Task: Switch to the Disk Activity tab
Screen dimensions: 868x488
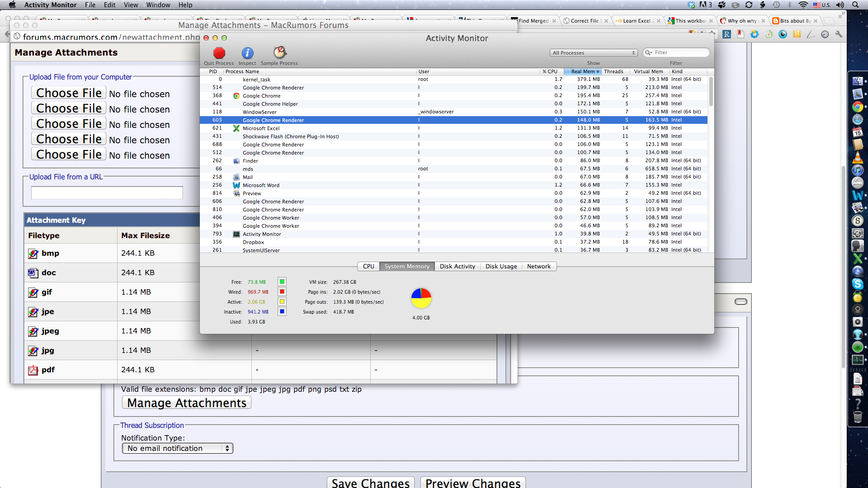Action: pyautogui.click(x=457, y=267)
